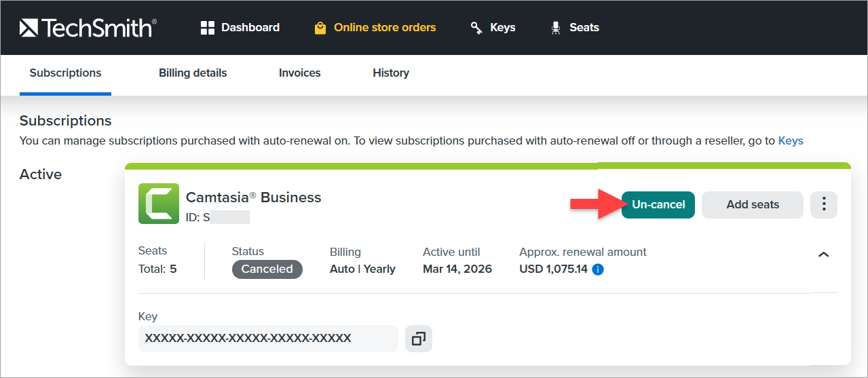This screenshot has width=868, height=378.
Task: Click the Add seats button
Action: click(753, 204)
